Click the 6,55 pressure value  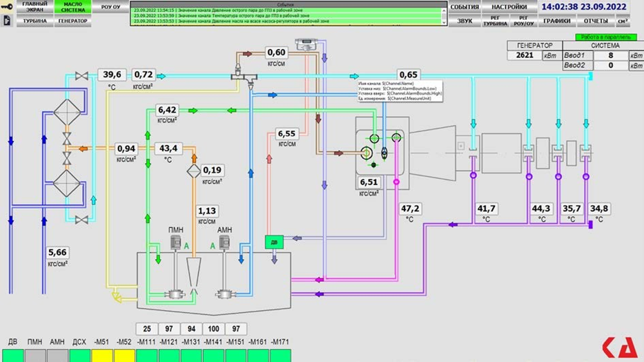[286, 133]
